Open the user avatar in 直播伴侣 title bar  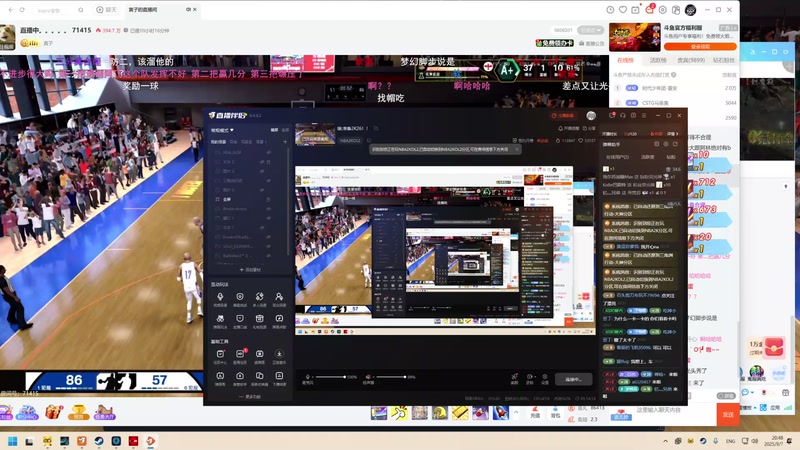(591, 116)
